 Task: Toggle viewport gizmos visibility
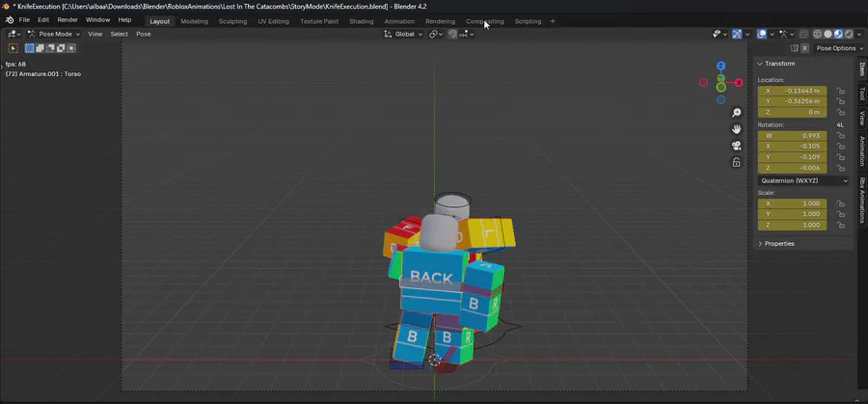[x=737, y=34]
